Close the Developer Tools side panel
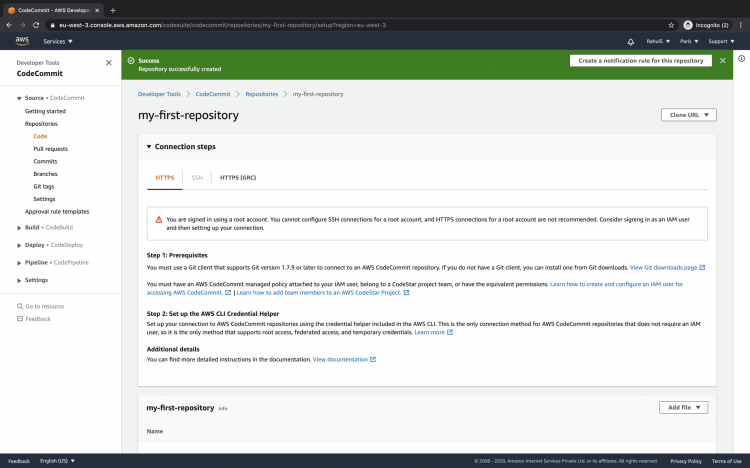The width and height of the screenshot is (750, 468). point(109,63)
